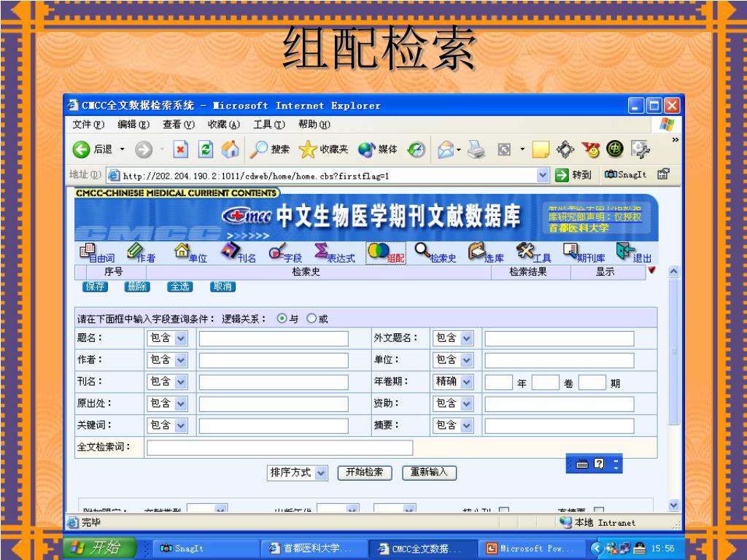Click the 转到 Go button
Image resolution: width=747 pixels, height=560 pixels.
click(573, 175)
